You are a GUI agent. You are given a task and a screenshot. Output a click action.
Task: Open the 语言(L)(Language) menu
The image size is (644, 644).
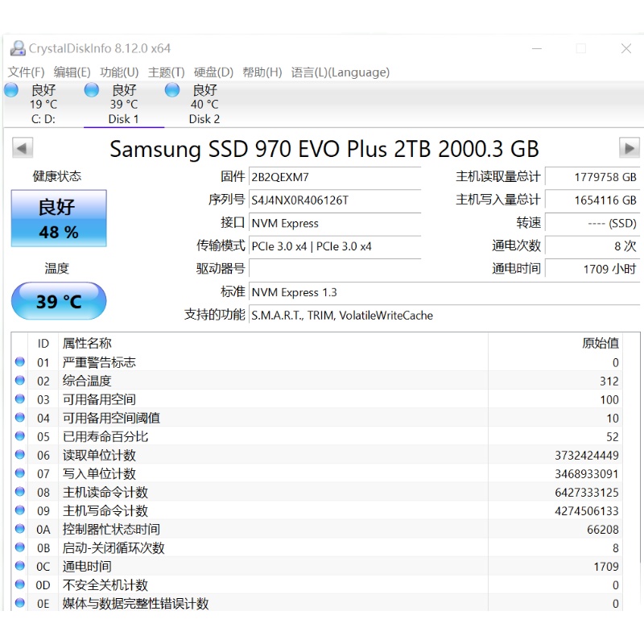pos(341,72)
